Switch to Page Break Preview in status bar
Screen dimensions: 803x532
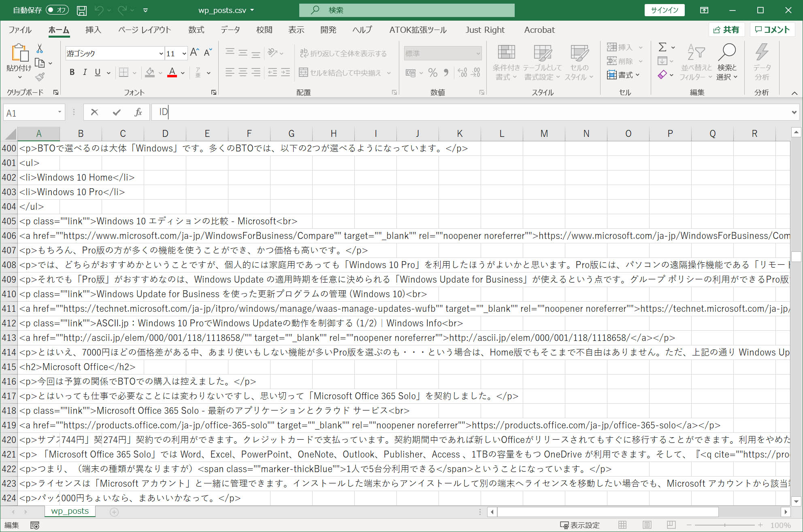671,525
